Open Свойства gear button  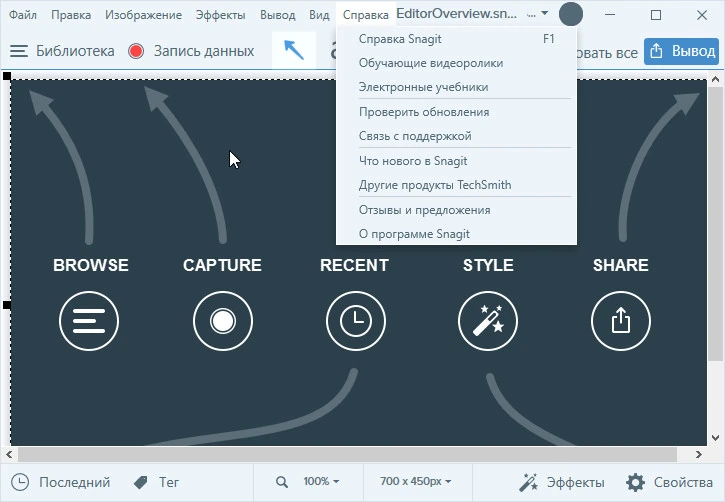669,482
